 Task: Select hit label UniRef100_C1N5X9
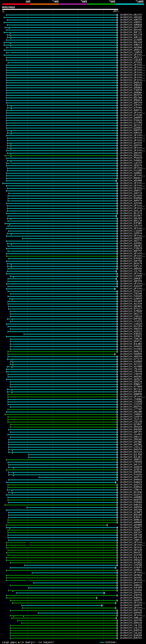click(131, 53)
